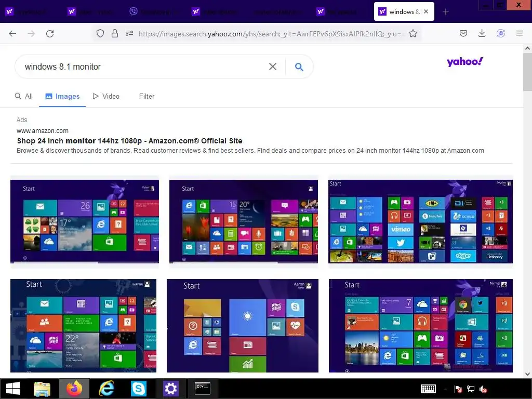Click ad description starting "Browse & discover"

tap(250, 151)
